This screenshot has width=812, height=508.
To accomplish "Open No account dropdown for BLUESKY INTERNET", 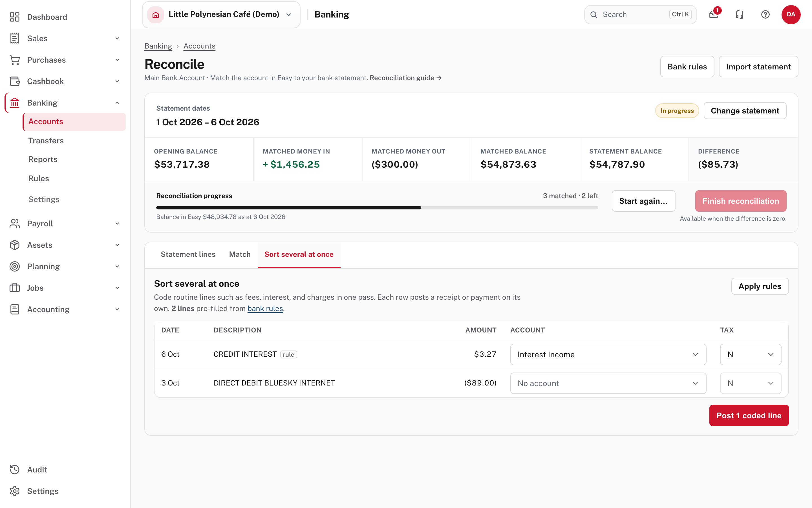I will click(x=608, y=383).
